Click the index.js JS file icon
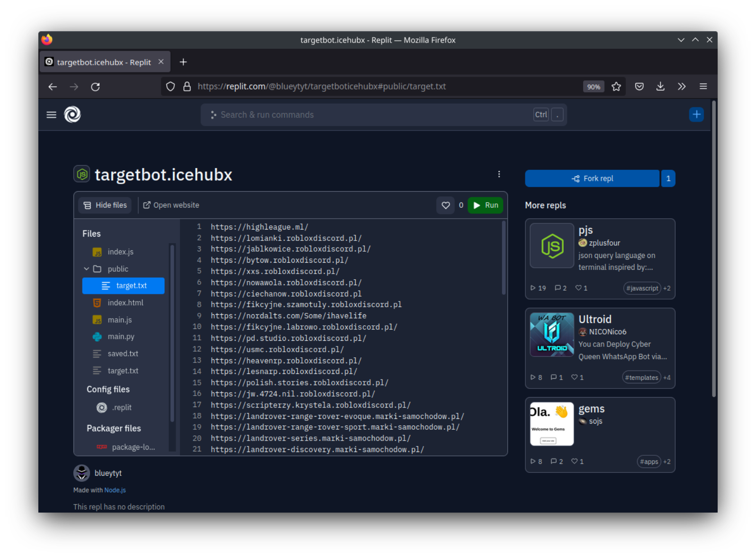The image size is (756, 558). click(97, 252)
